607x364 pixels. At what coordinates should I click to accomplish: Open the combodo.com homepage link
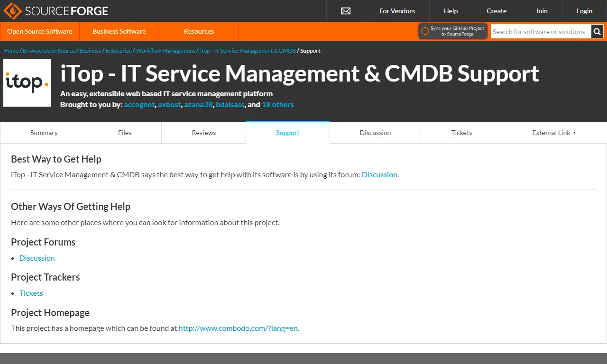click(239, 328)
